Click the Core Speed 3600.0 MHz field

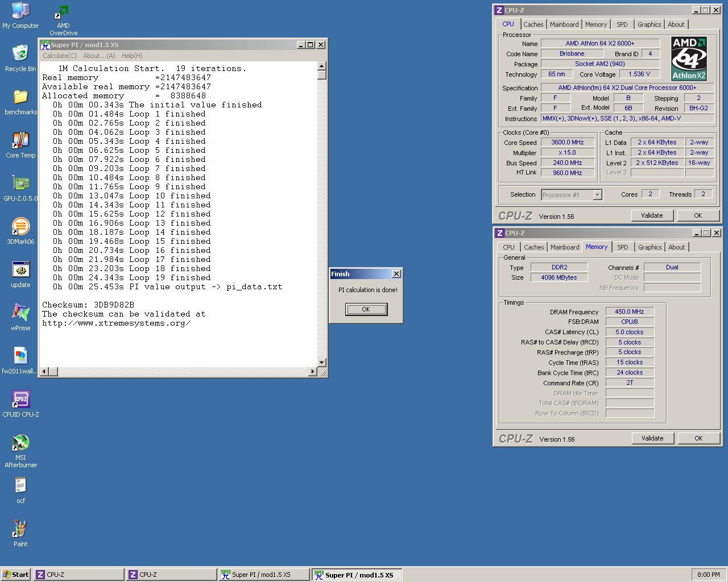(567, 143)
